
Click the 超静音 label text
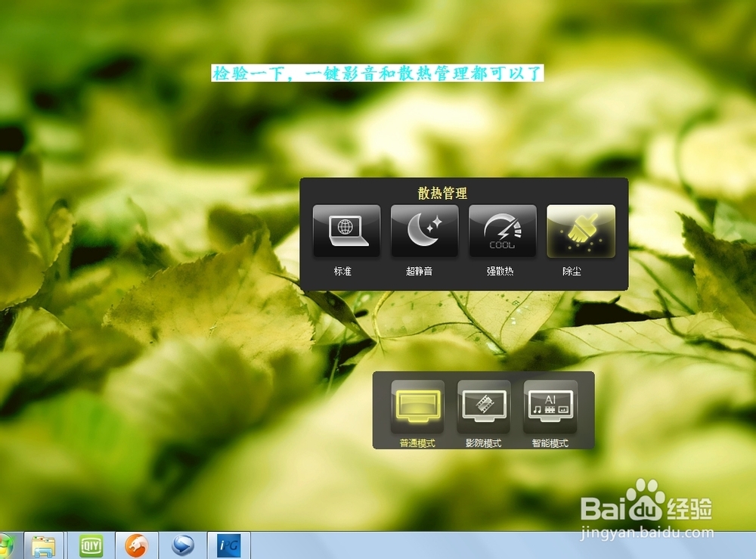[x=419, y=272]
